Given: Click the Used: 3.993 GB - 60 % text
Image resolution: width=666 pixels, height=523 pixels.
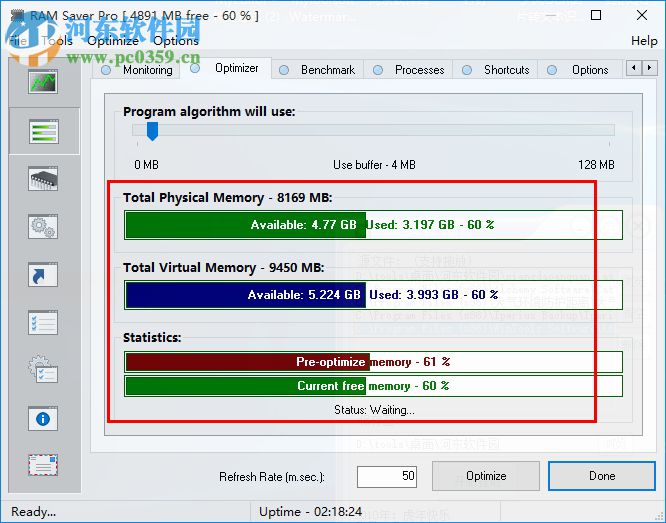Looking at the screenshot, I should 433,295.
